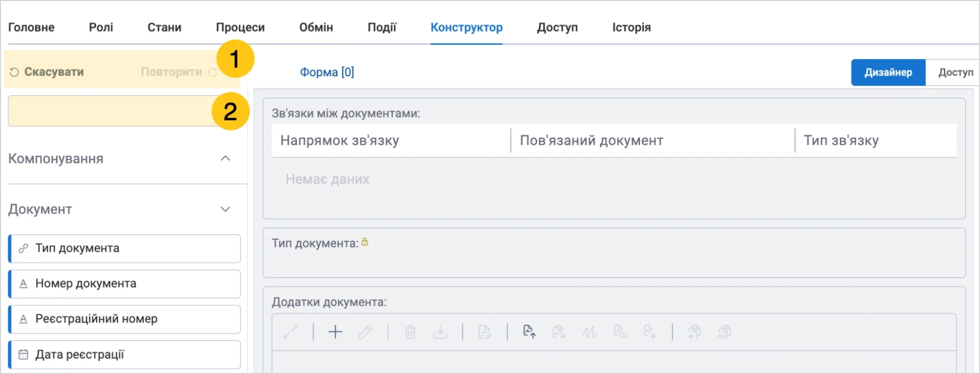Click the redo arrow icon beside Повторити
The width and height of the screenshot is (980, 374).
(x=212, y=72)
